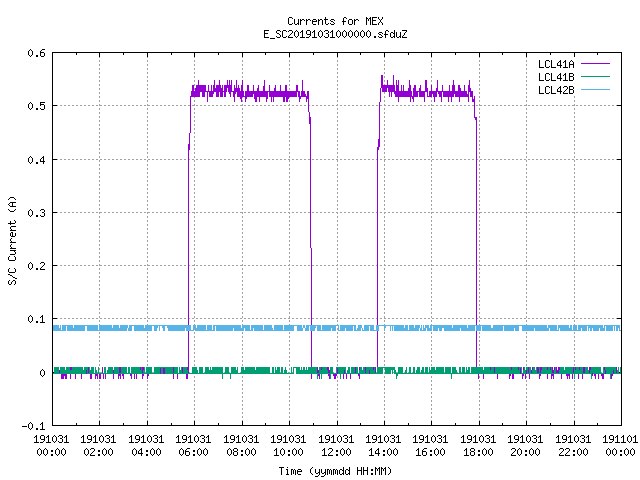The width and height of the screenshot is (640, 480).
Task: Click the 191031 12:00 x-axis tick label
Action: point(336,446)
